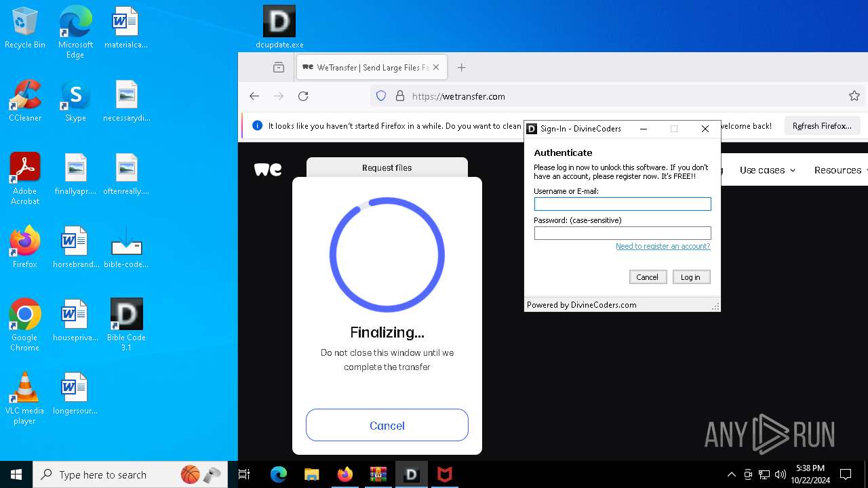Open the Recycle Bin desktop icon
The height and width of the screenshot is (488, 868).
pos(25,28)
